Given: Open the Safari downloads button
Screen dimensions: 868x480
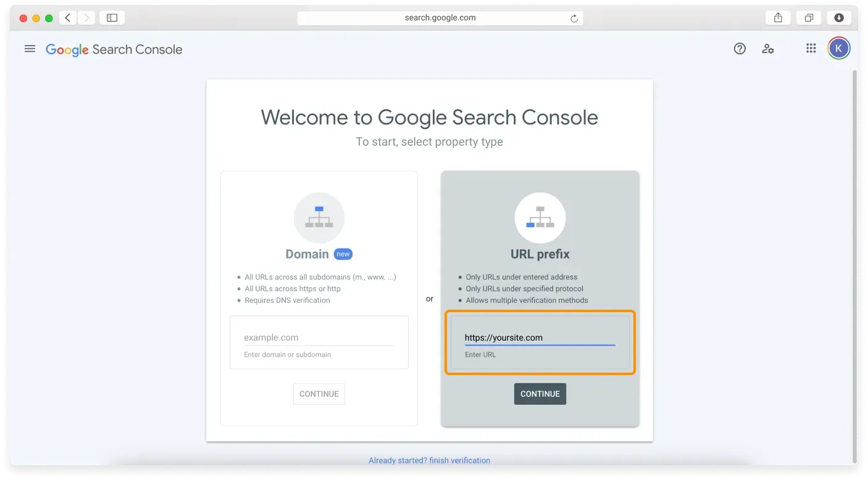Looking at the screenshot, I should (x=839, y=18).
